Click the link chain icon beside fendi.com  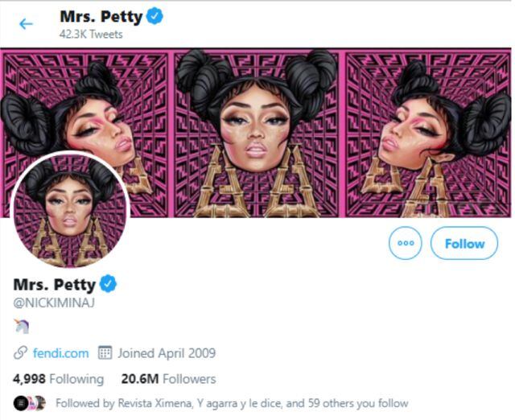tap(21, 353)
